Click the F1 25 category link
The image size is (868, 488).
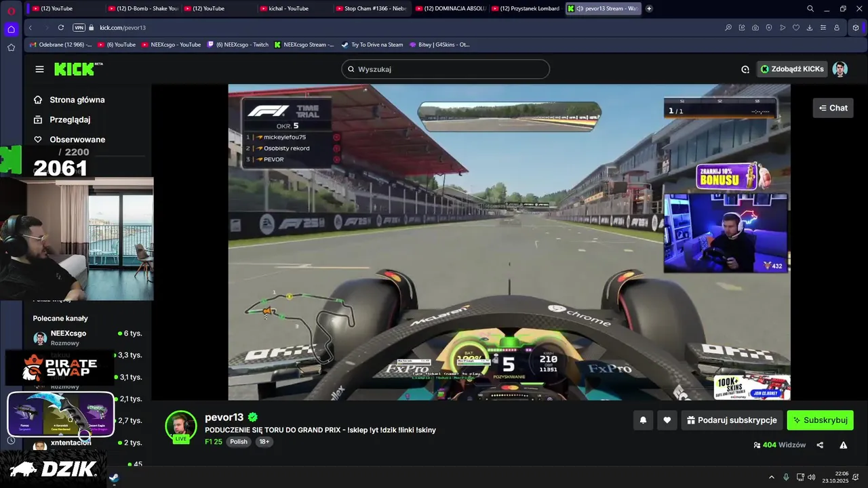[x=214, y=441]
